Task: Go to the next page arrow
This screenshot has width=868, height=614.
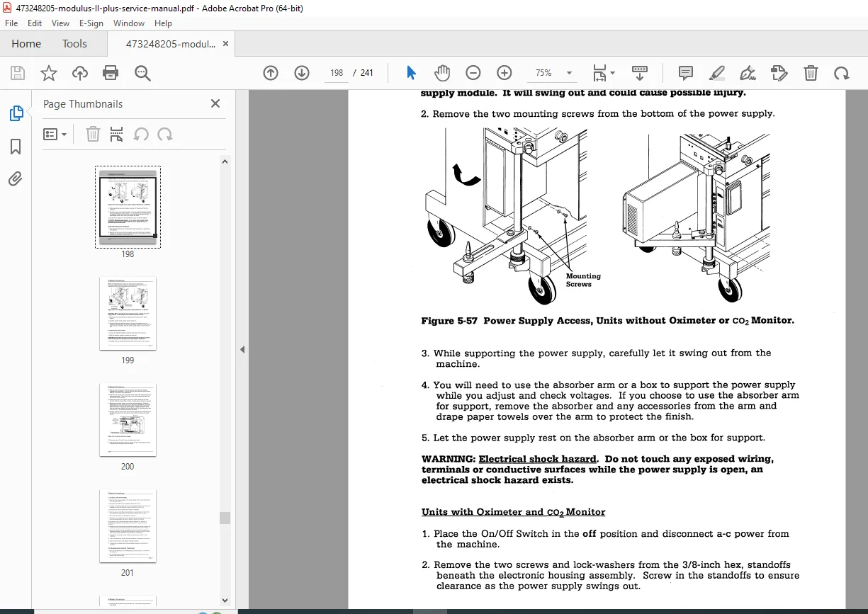Action: [302, 73]
